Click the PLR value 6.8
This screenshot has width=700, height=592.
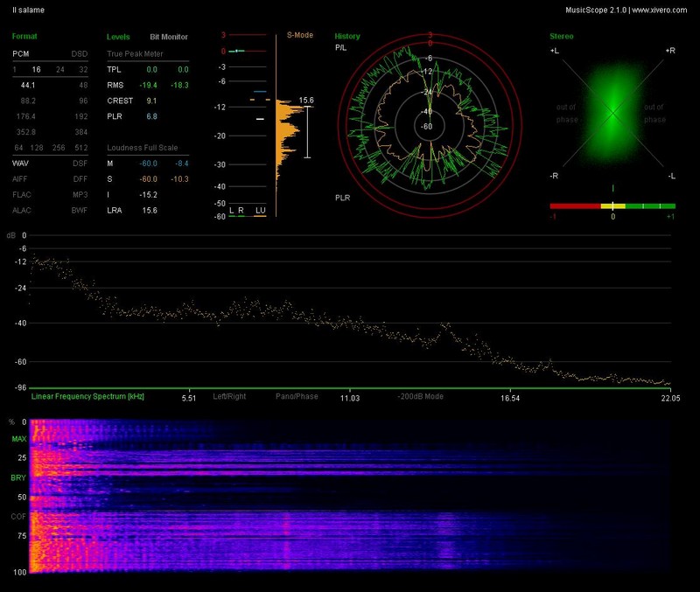[x=151, y=116]
